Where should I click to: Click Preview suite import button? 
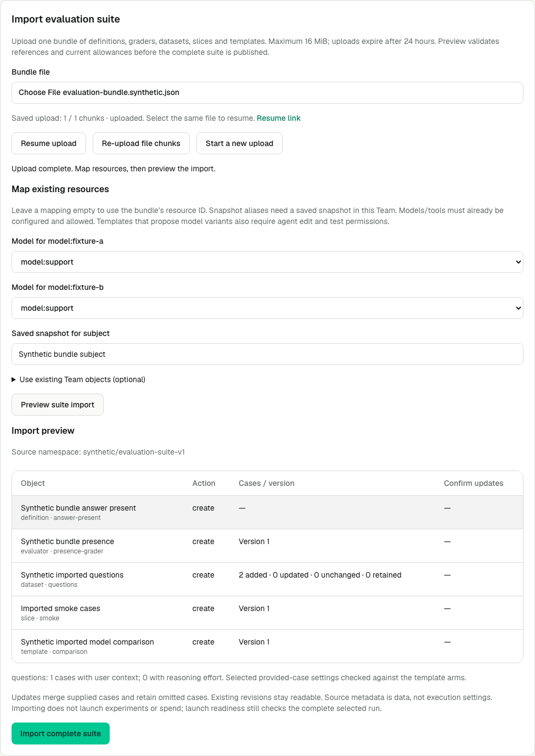coord(58,405)
